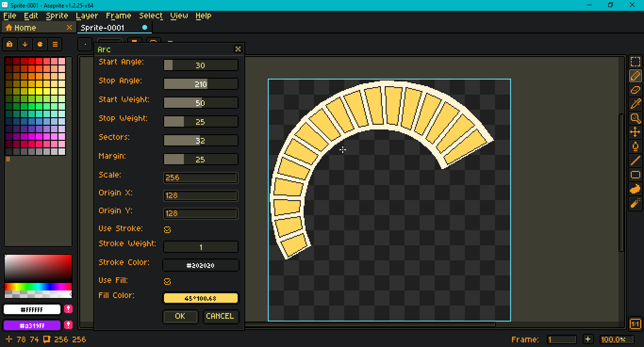Select the Rectangular Marquee tool

click(635, 62)
